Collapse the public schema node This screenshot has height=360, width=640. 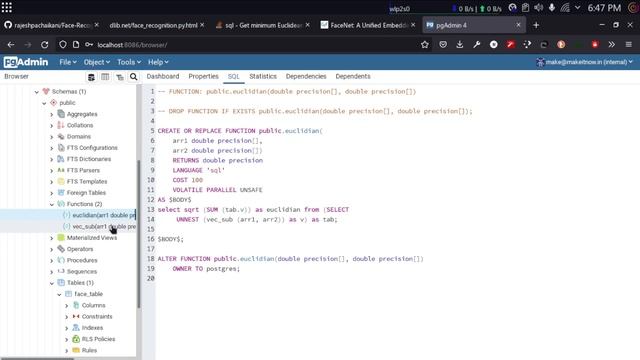point(44,103)
